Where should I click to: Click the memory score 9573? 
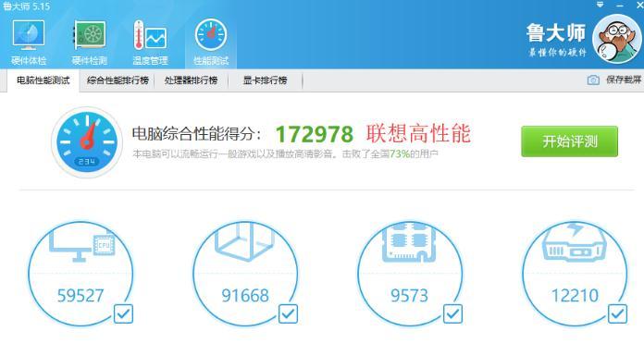click(409, 296)
